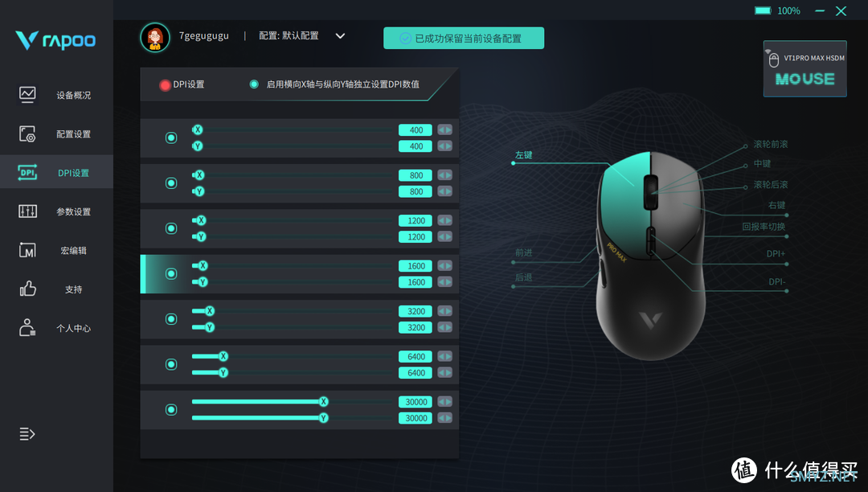This screenshot has height=492, width=868.
Task: Click the 个人中心 user center icon
Action: [27, 328]
